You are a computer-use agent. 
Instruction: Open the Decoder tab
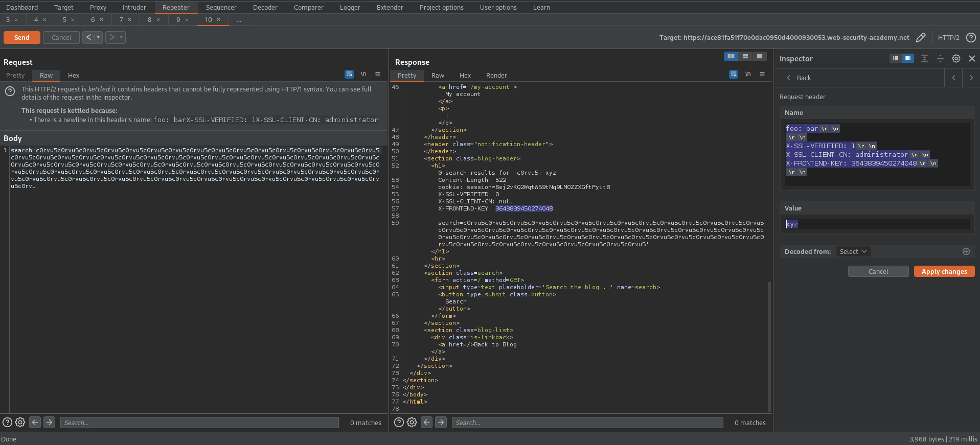(265, 7)
